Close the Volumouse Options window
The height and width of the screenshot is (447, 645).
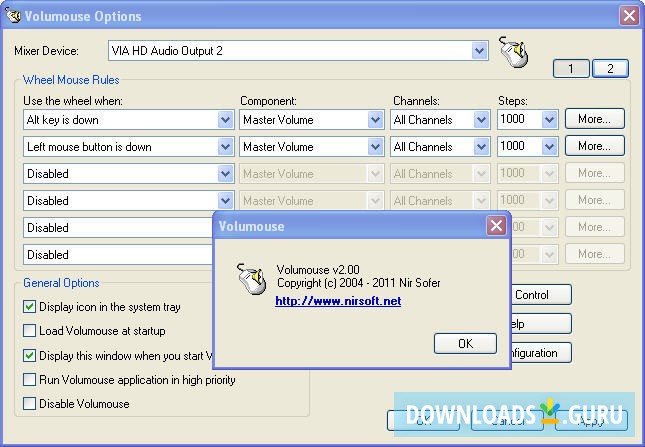[x=629, y=16]
